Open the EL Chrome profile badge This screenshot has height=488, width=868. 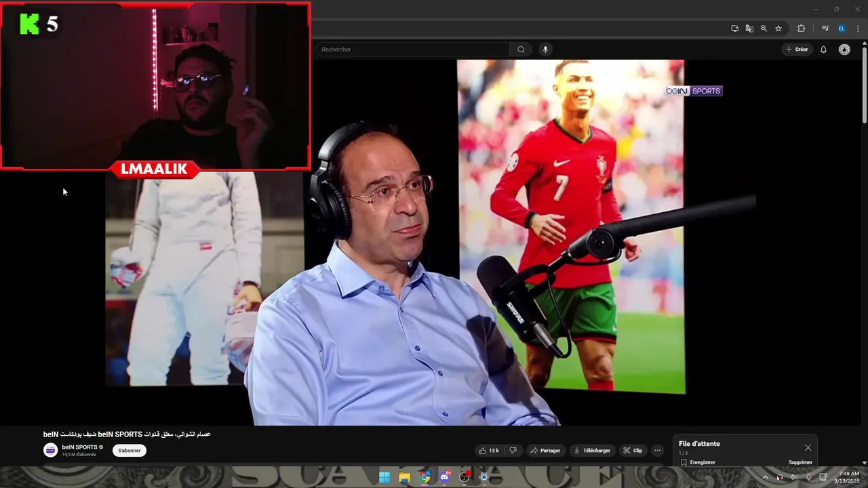tap(842, 28)
